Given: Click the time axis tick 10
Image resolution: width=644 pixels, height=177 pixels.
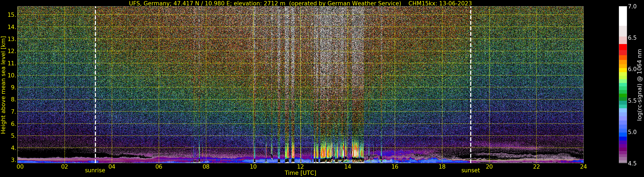Looking at the screenshot, I should click(253, 166).
